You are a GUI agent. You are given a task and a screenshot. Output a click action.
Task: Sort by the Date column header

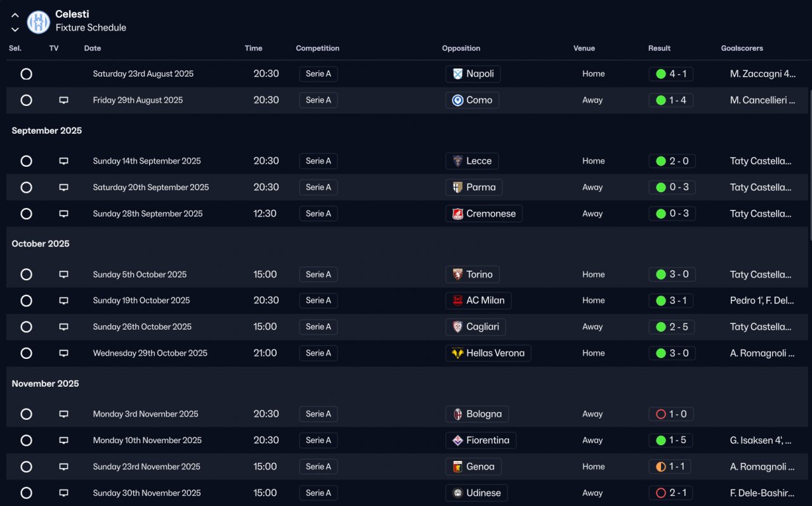point(93,48)
